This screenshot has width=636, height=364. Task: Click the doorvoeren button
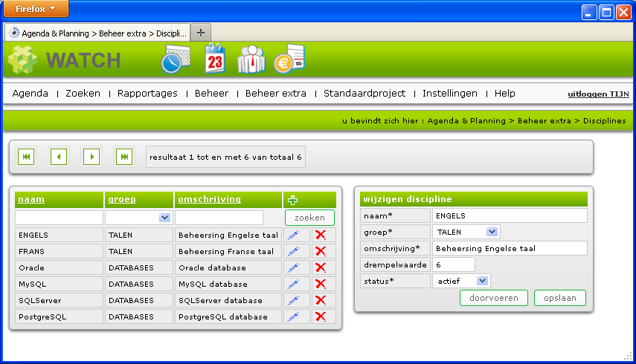coord(494,298)
